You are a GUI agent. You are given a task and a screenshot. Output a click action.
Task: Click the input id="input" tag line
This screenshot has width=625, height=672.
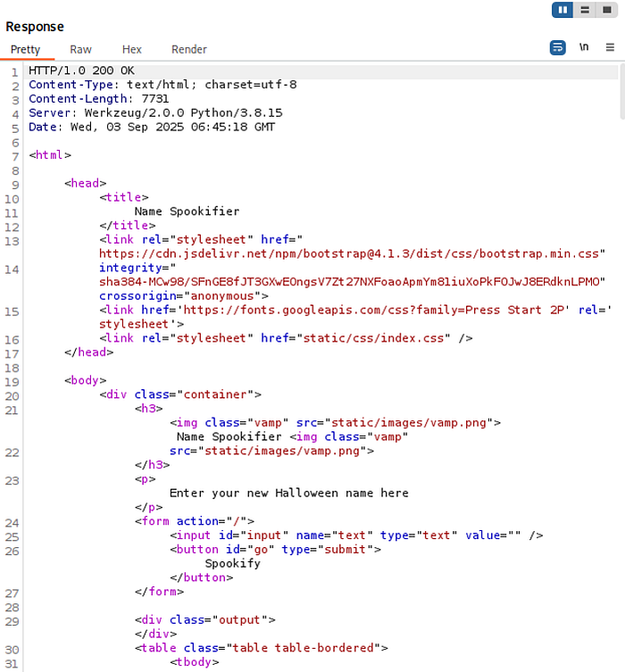(x=356, y=535)
